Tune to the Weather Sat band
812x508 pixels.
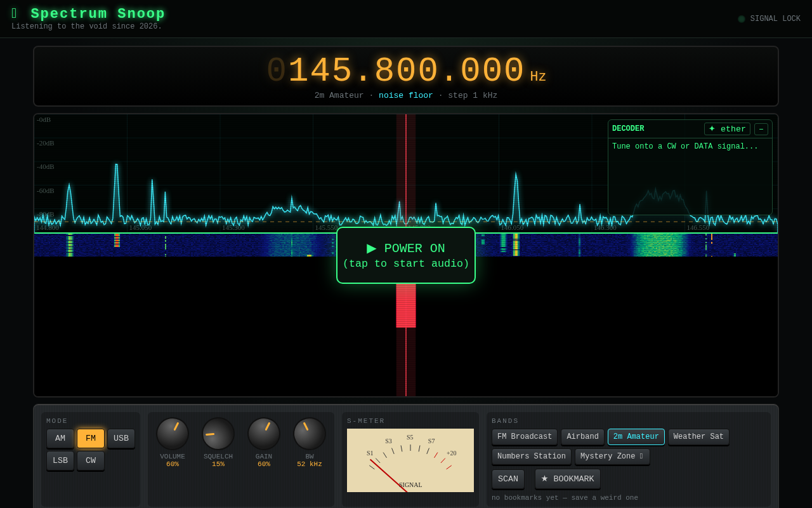(698, 437)
